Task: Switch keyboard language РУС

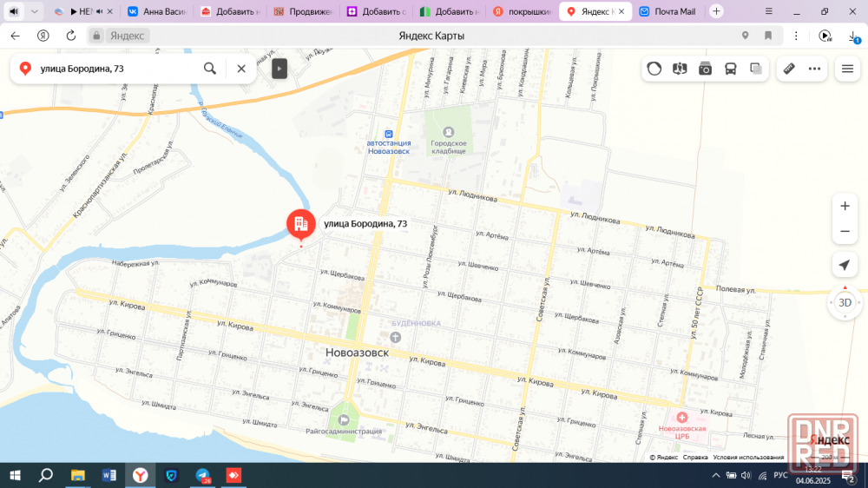Action: click(x=780, y=475)
